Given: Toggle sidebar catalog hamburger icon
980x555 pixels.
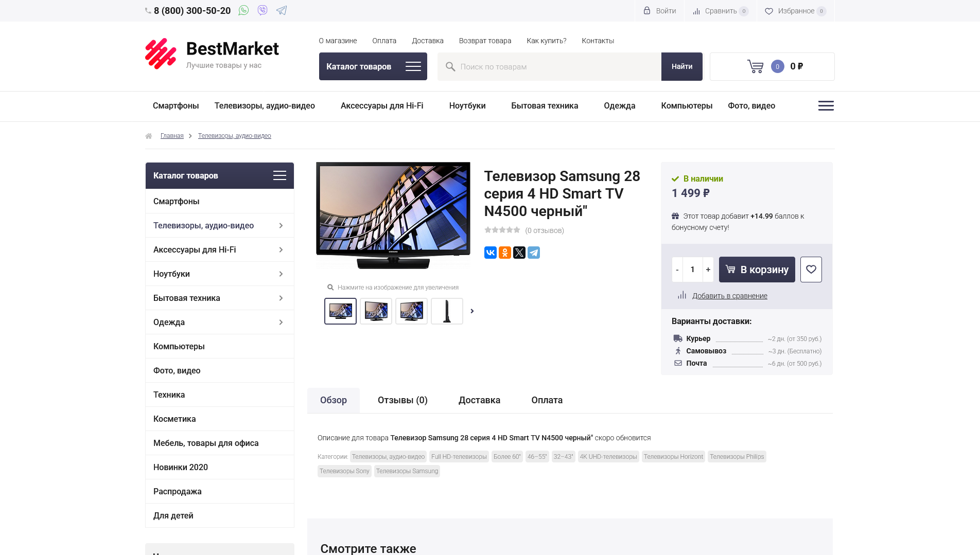Looking at the screenshot, I should tap(279, 175).
